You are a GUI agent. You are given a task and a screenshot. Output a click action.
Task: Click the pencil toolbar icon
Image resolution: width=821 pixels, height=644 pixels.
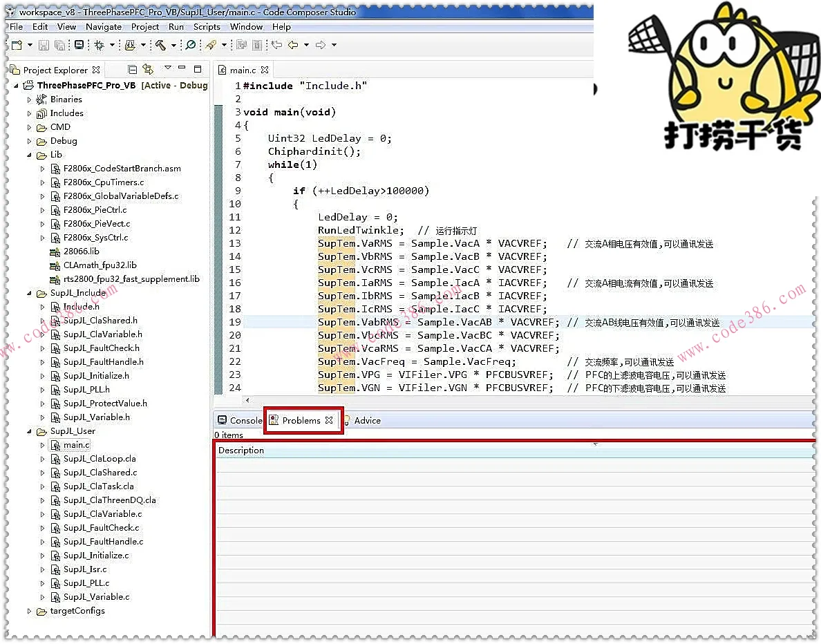[211, 45]
